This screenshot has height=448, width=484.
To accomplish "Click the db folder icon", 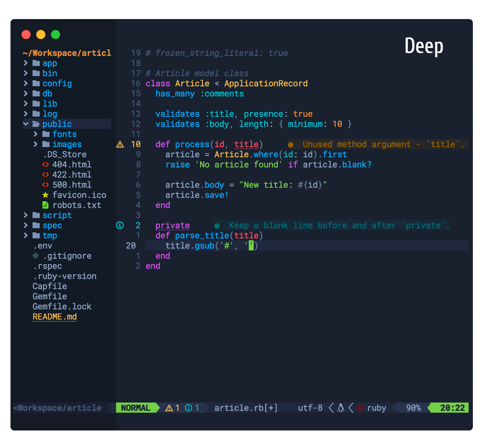I will 36,93.
